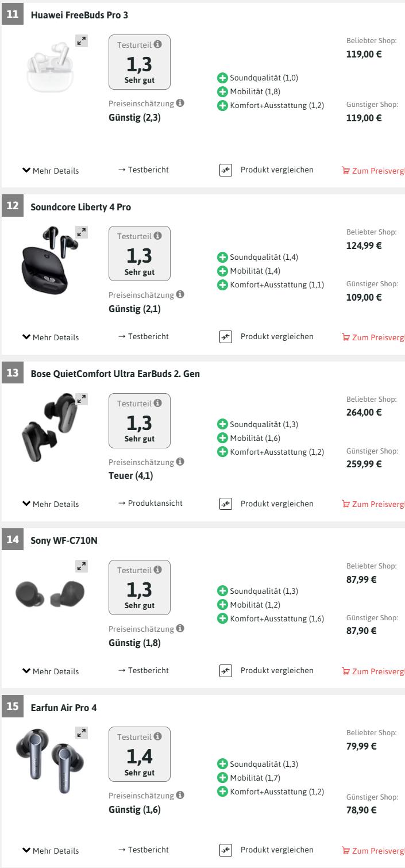405x868 pixels.
Task: Enlarge the Earfun Air Pro 4 image
Action: coord(82,733)
